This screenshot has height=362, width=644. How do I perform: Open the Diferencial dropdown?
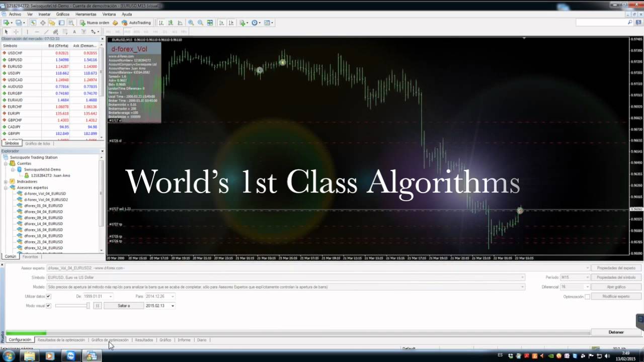[575, 287]
